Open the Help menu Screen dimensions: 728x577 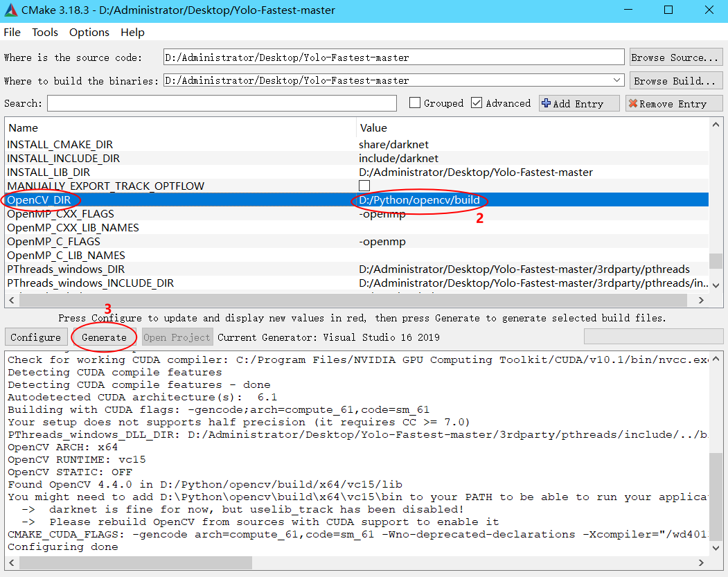click(132, 33)
